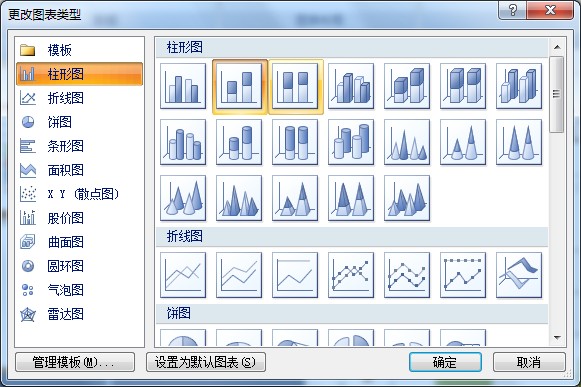Screen dimensions: 581x387
Task: Pick the 100% stacked line with markers
Action: [463, 275]
